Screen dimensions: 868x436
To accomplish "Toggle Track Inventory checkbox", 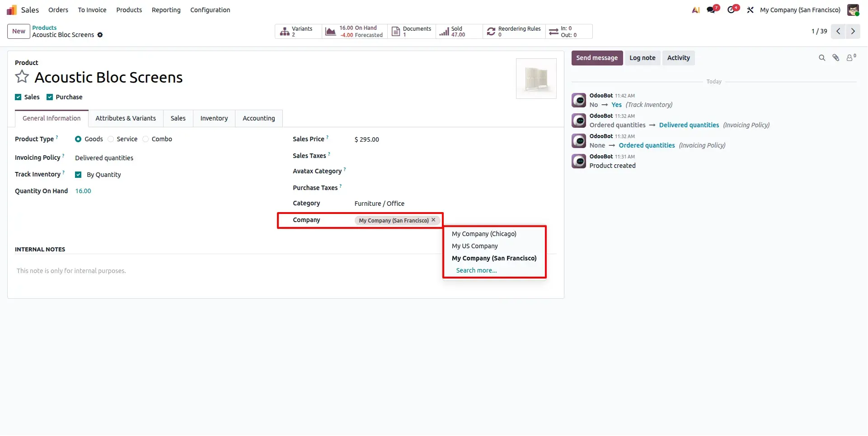I will coord(78,175).
